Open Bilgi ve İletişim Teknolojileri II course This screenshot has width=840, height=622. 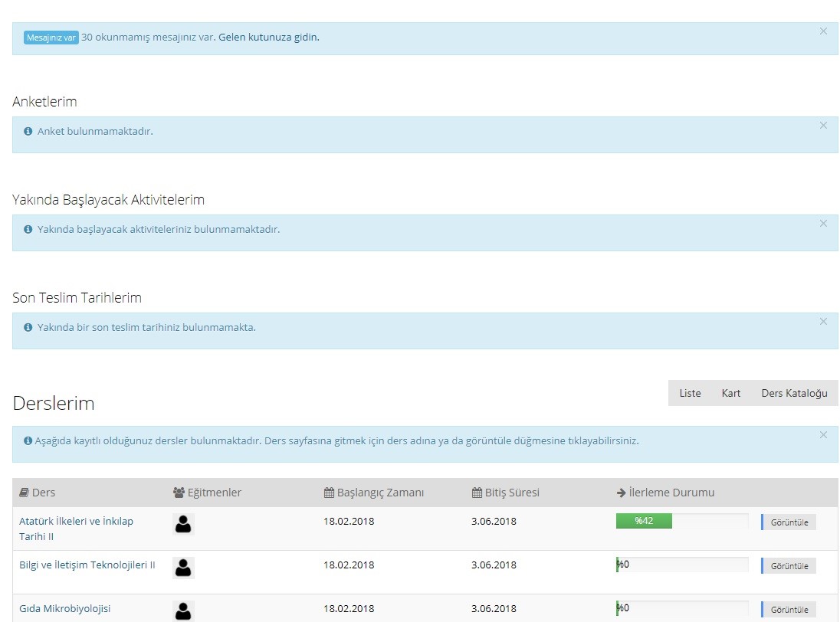coord(87,565)
